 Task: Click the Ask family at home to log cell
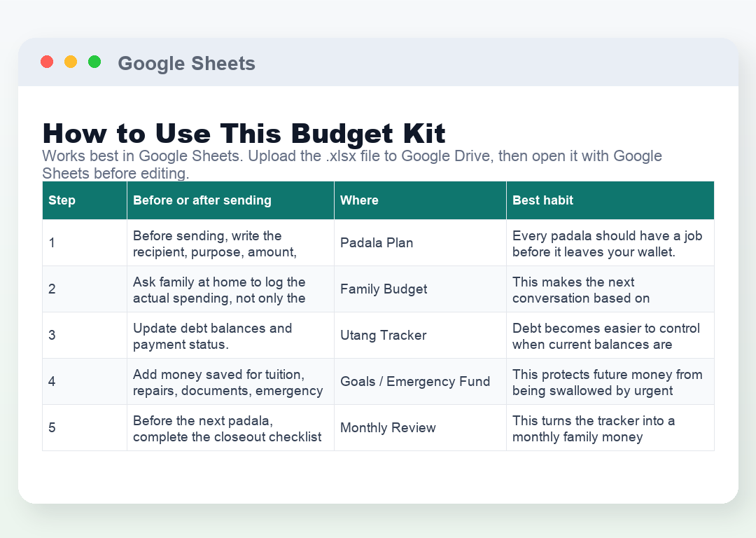pyautogui.click(x=230, y=289)
